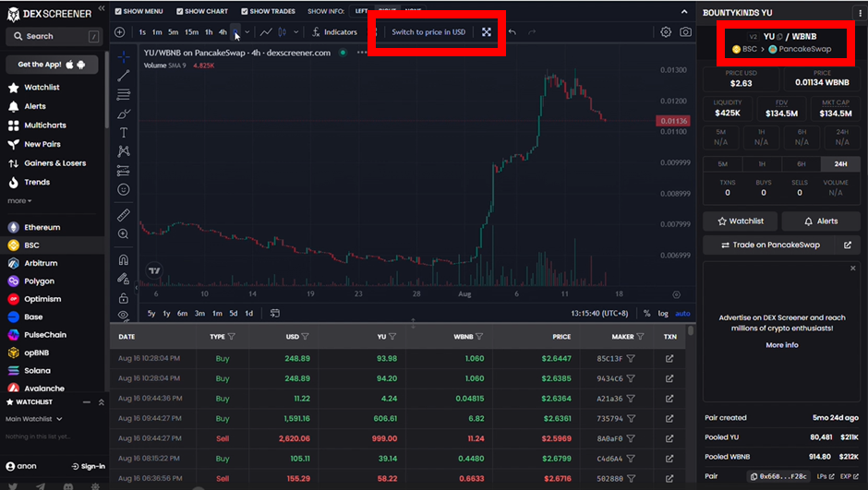Image resolution: width=868 pixels, height=490 pixels.
Task: Collapse the left sidebar chevrons
Action: [x=102, y=8]
